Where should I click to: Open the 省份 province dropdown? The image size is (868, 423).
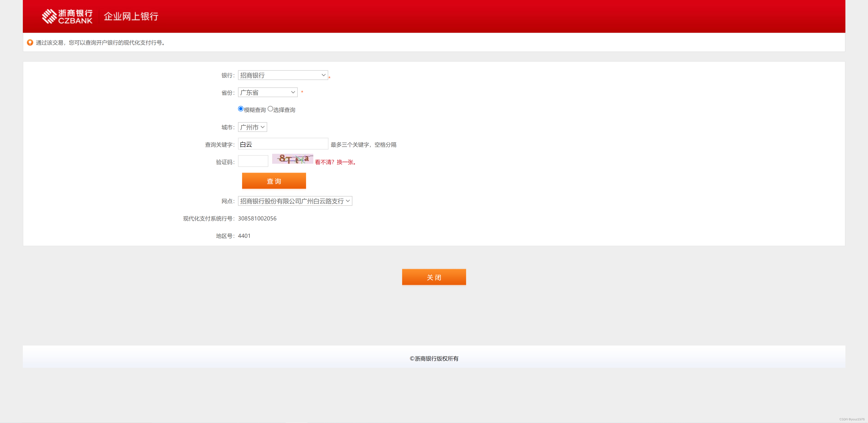pos(268,92)
